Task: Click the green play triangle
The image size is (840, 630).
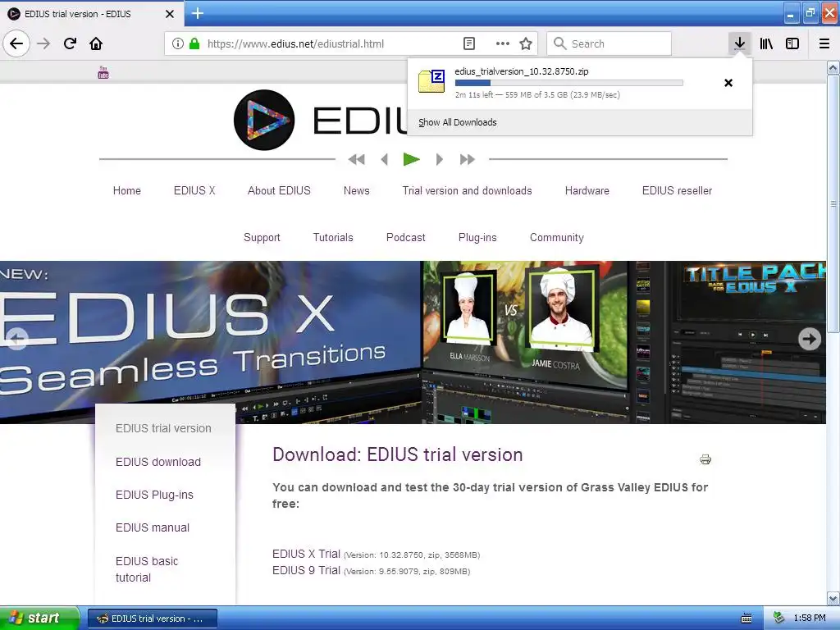Action: 412,159
